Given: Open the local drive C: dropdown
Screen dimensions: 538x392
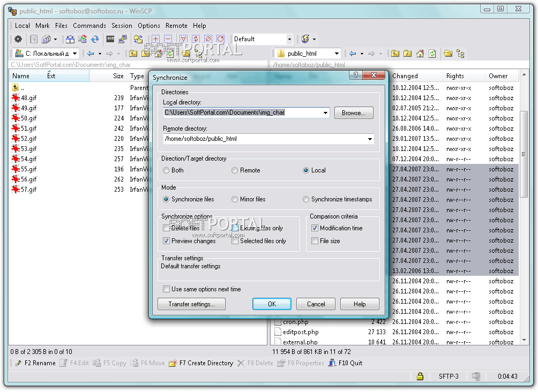Looking at the screenshot, I should [74, 54].
